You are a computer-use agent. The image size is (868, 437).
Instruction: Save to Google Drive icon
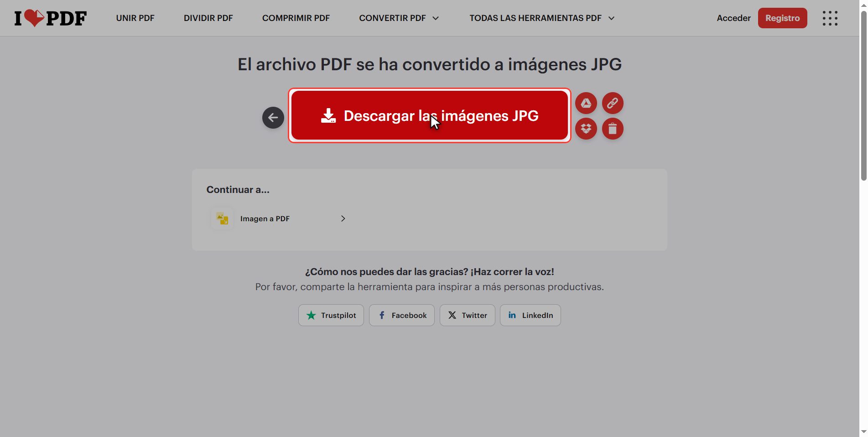point(586,103)
